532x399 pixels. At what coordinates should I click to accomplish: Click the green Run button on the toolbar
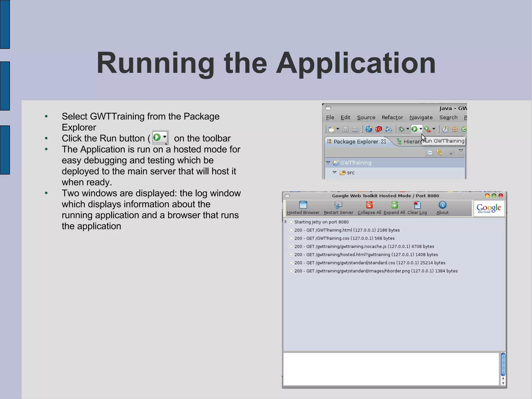point(415,129)
